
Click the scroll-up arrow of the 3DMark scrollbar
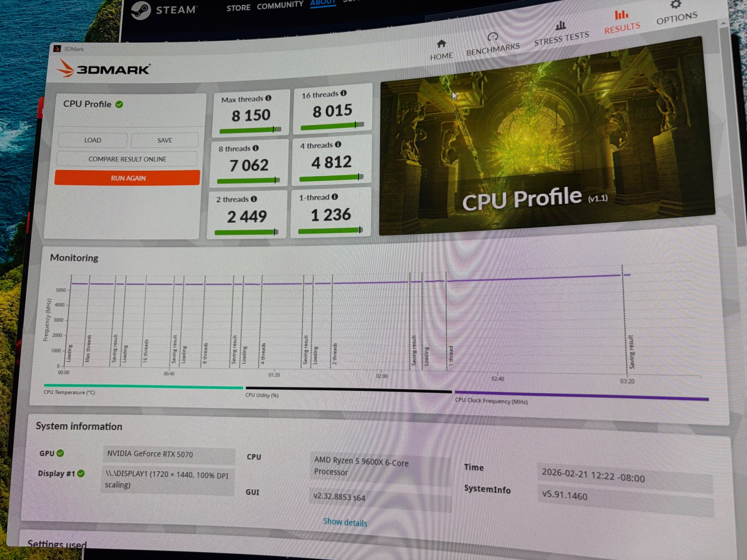tap(723, 23)
